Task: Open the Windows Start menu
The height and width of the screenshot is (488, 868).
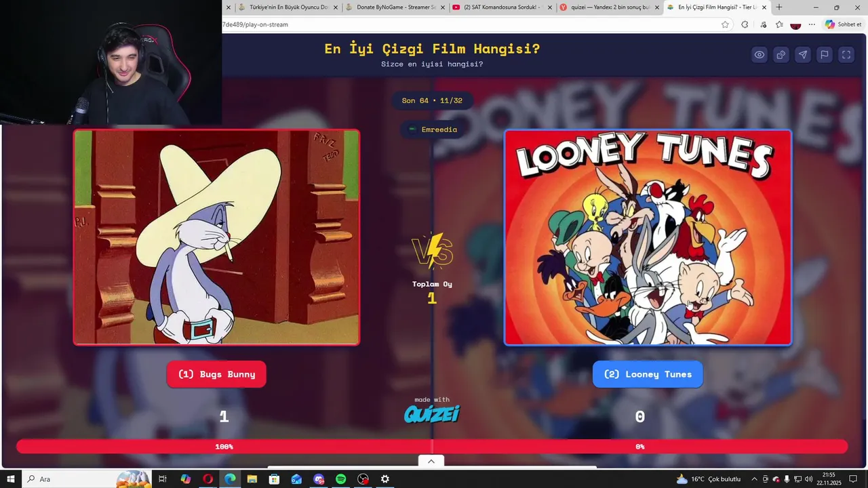Action: [x=10, y=479]
